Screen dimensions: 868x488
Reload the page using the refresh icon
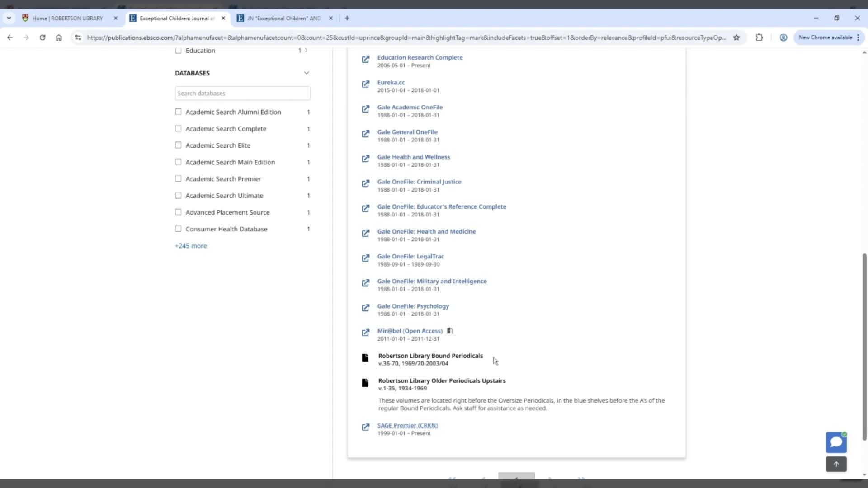(x=42, y=38)
